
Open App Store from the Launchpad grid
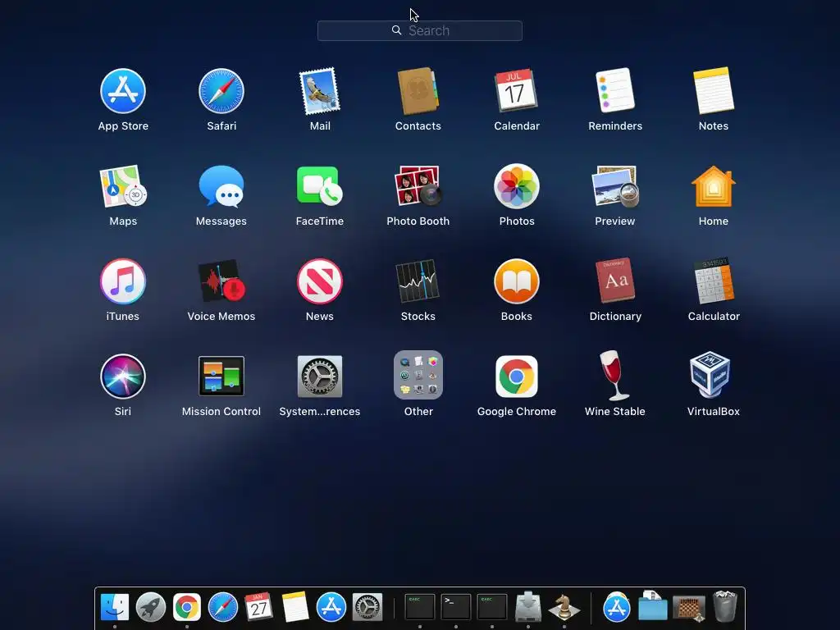123,91
